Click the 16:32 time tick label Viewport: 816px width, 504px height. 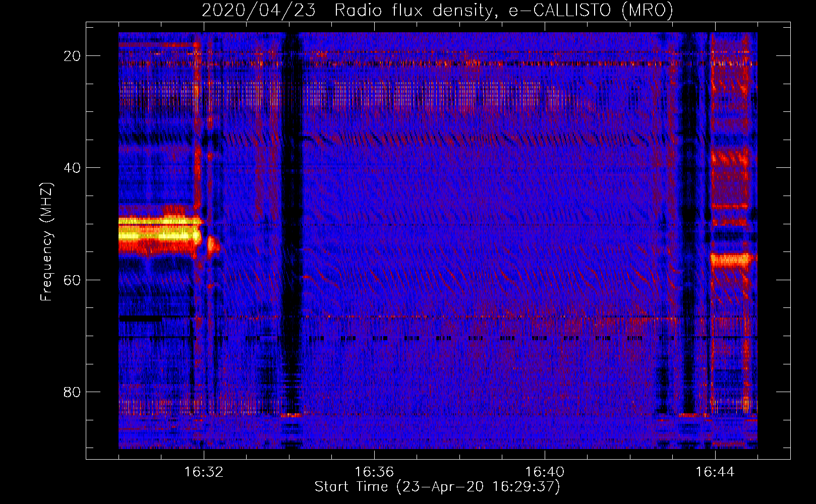203,472
